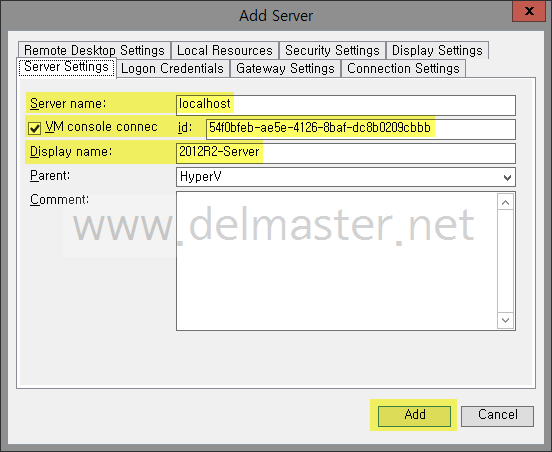Click the Add button
The width and height of the screenshot is (552, 452).
(414, 416)
